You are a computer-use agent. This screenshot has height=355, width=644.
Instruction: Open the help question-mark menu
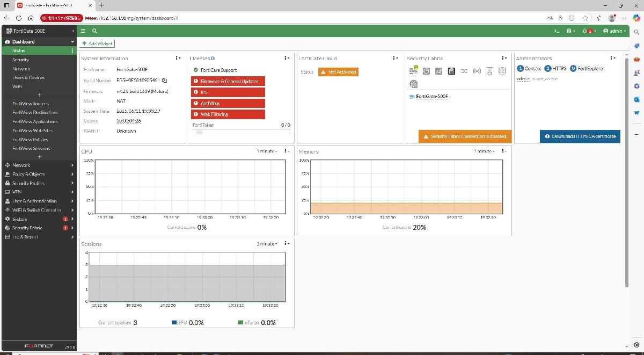coord(571,31)
